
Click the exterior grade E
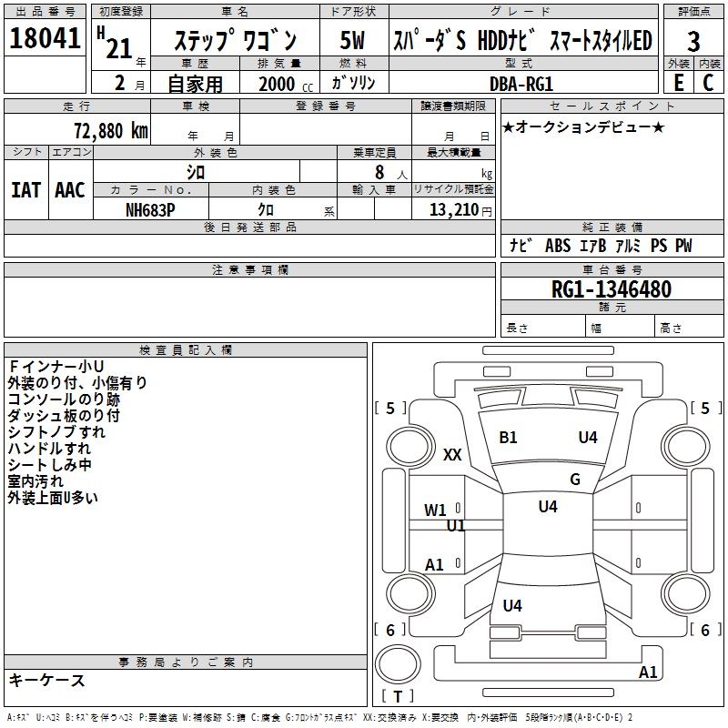(678, 83)
